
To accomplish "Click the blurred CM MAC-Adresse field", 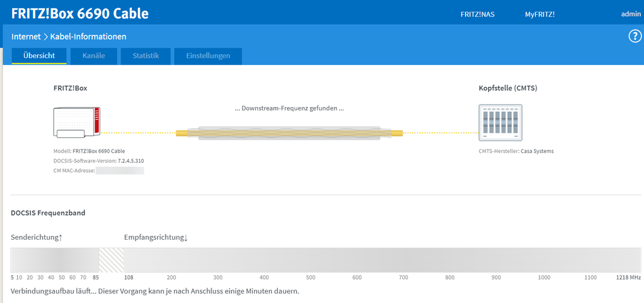I will click(120, 171).
